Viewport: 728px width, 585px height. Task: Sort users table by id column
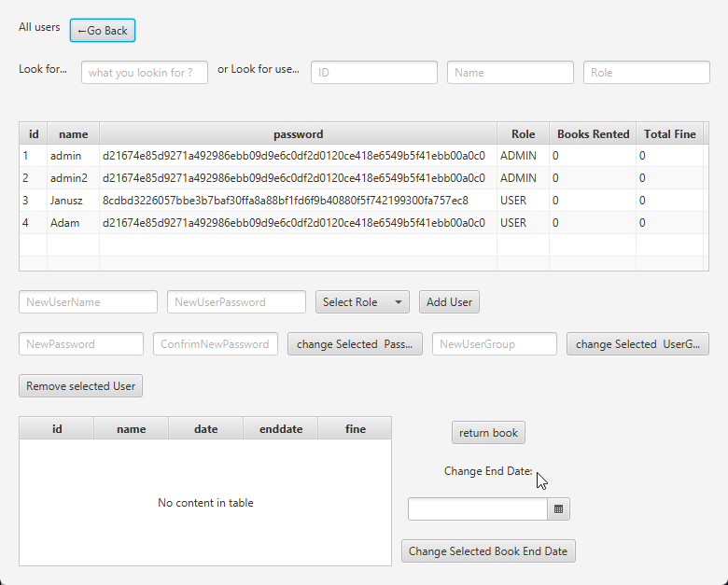click(34, 134)
